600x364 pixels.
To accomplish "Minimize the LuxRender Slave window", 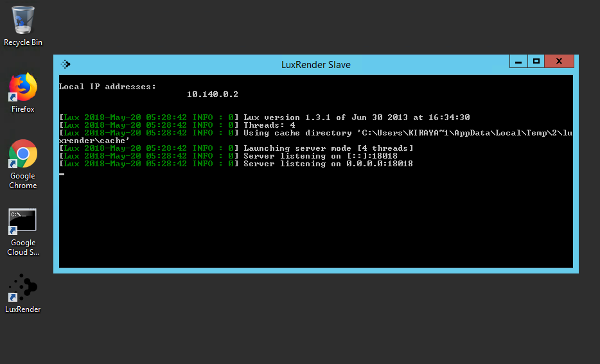I will tap(518, 61).
